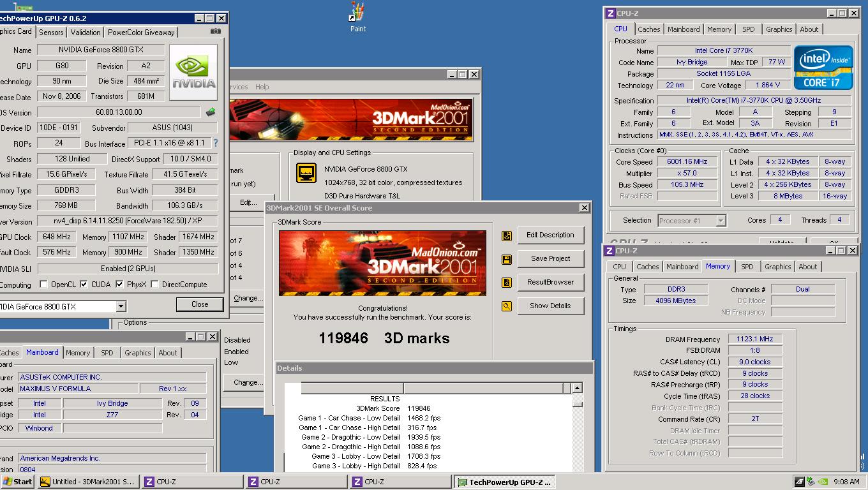The width and height of the screenshot is (868, 490).
Task: Click the 119846 3D marks score text
Action: pos(384,338)
